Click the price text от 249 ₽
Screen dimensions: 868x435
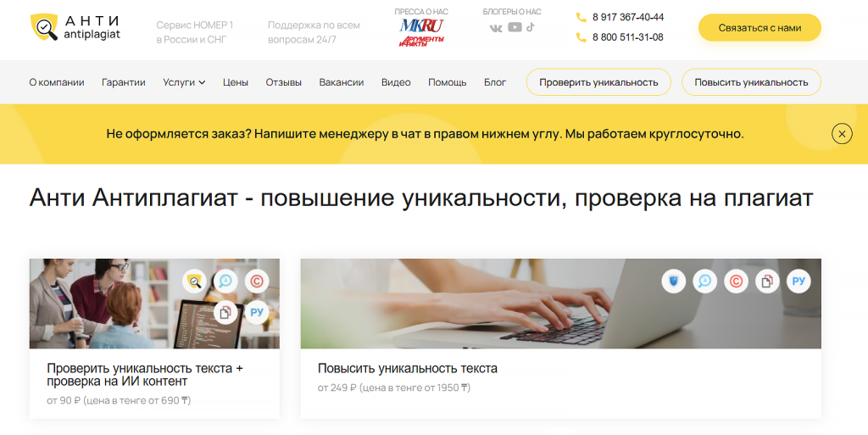coord(394,388)
